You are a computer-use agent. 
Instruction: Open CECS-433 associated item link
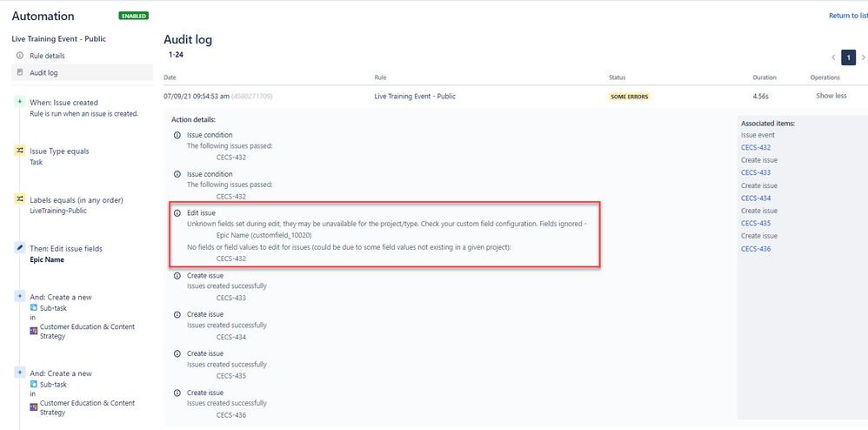click(756, 172)
